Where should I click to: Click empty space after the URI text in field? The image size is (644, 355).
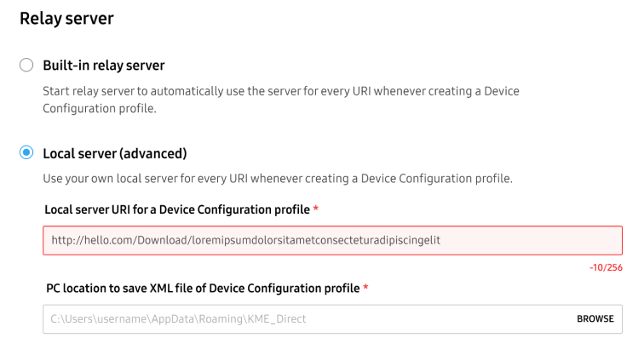coord(530,240)
